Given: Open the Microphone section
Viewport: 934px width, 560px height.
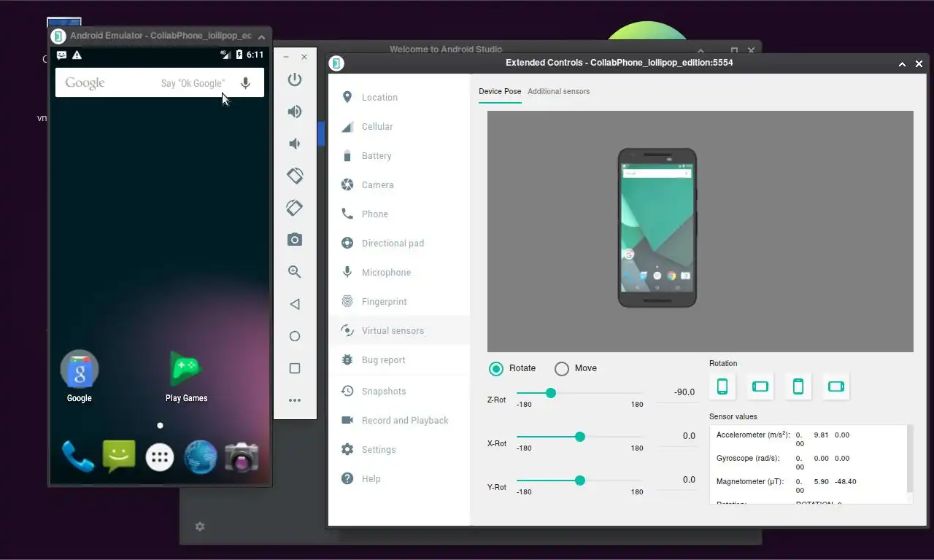Looking at the screenshot, I should coord(399,273).
